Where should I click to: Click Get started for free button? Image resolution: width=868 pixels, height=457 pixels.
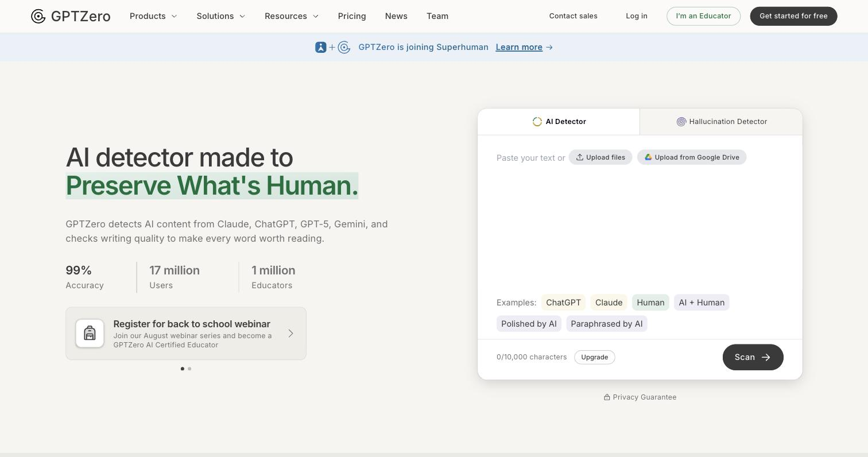pos(793,16)
